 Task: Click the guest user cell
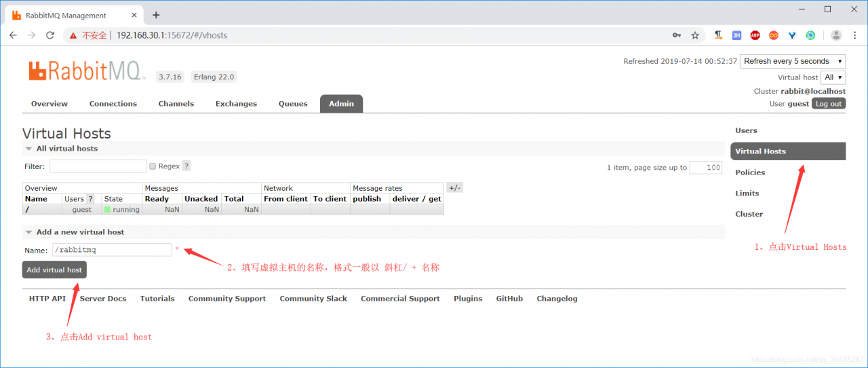tap(81, 210)
